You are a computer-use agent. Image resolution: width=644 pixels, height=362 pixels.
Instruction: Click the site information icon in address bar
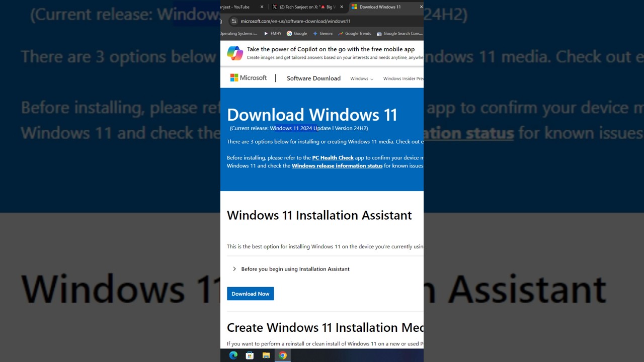(234, 21)
